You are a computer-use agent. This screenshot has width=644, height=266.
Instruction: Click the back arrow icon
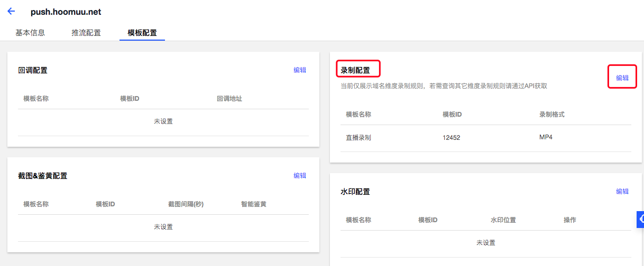click(x=11, y=11)
